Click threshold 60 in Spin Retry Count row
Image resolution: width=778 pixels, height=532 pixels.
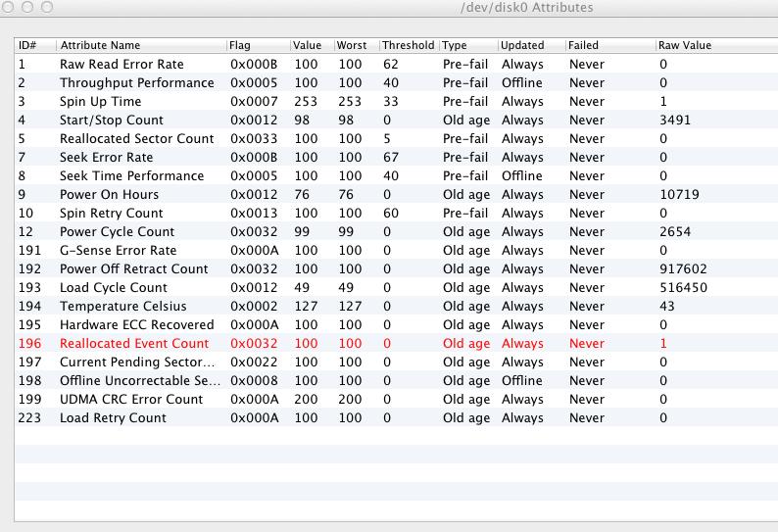(x=391, y=214)
